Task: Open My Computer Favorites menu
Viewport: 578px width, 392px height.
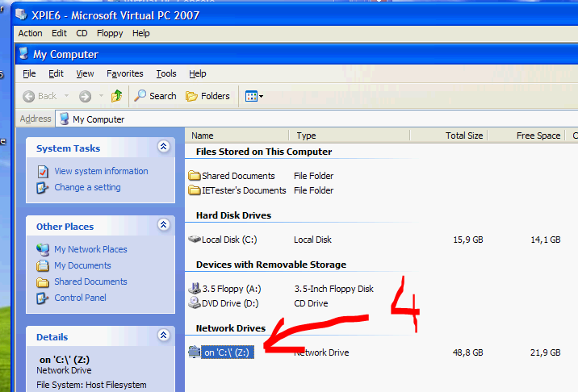Action: 125,73
